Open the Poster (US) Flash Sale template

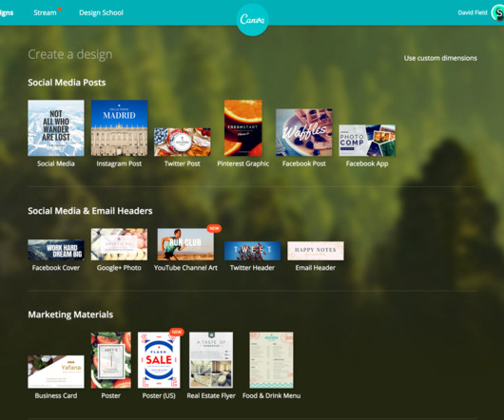(159, 360)
